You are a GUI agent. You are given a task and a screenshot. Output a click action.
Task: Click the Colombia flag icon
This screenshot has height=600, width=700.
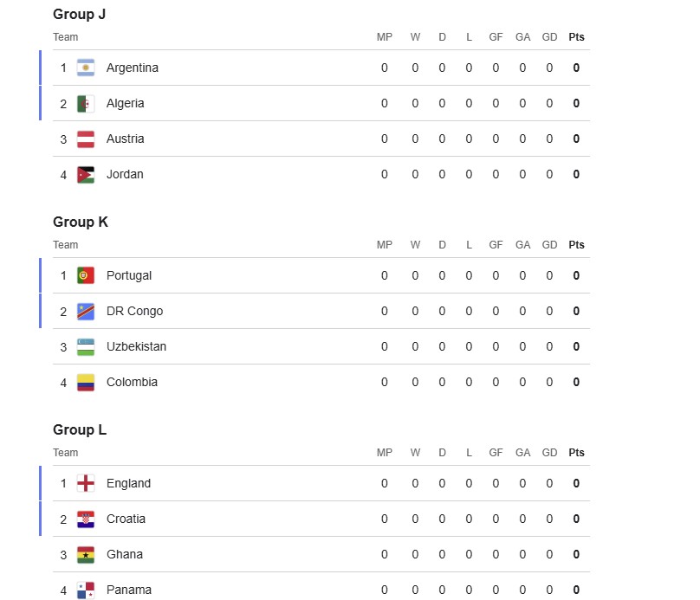85,382
